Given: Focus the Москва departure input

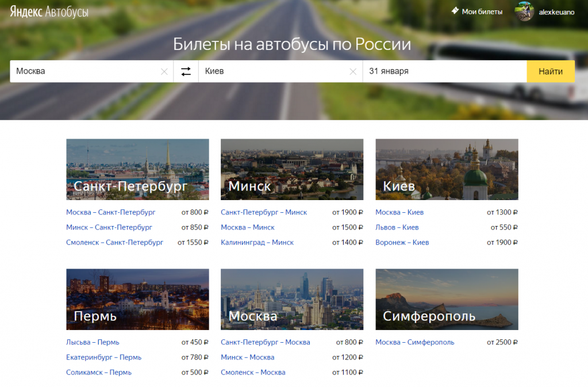Looking at the screenshot, I should point(86,71).
